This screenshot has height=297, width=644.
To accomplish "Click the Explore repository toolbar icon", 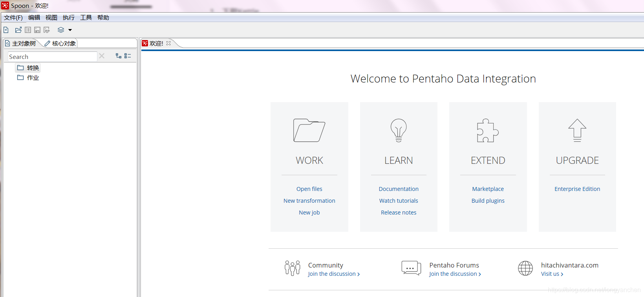I will (x=28, y=30).
